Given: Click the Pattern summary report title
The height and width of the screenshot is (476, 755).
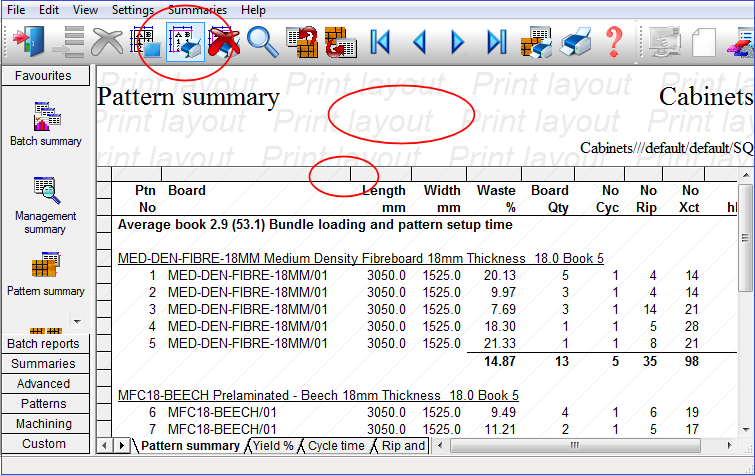Looking at the screenshot, I should [188, 97].
